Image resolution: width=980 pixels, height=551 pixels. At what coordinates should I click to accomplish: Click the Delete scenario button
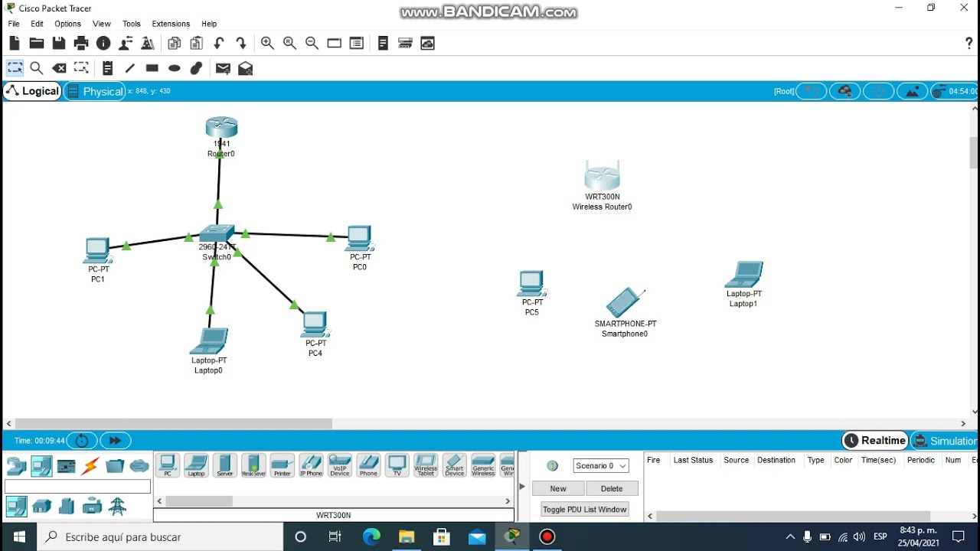tap(612, 488)
